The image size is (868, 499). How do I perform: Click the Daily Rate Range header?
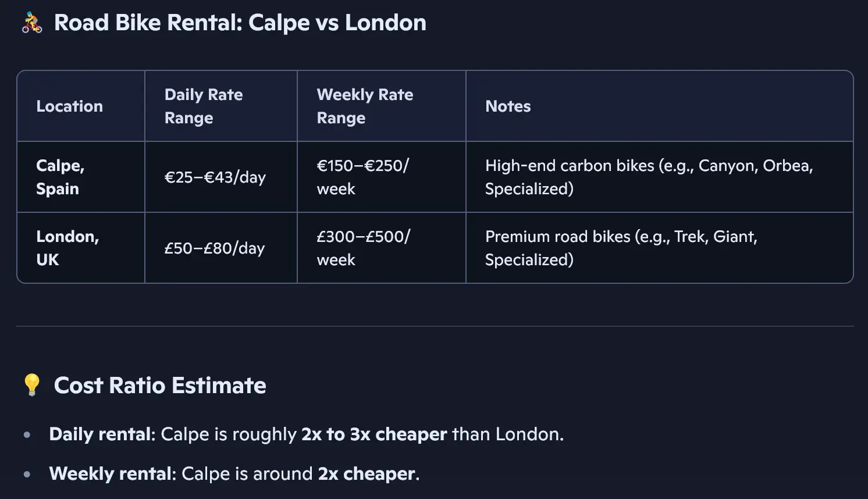pyautogui.click(x=203, y=106)
